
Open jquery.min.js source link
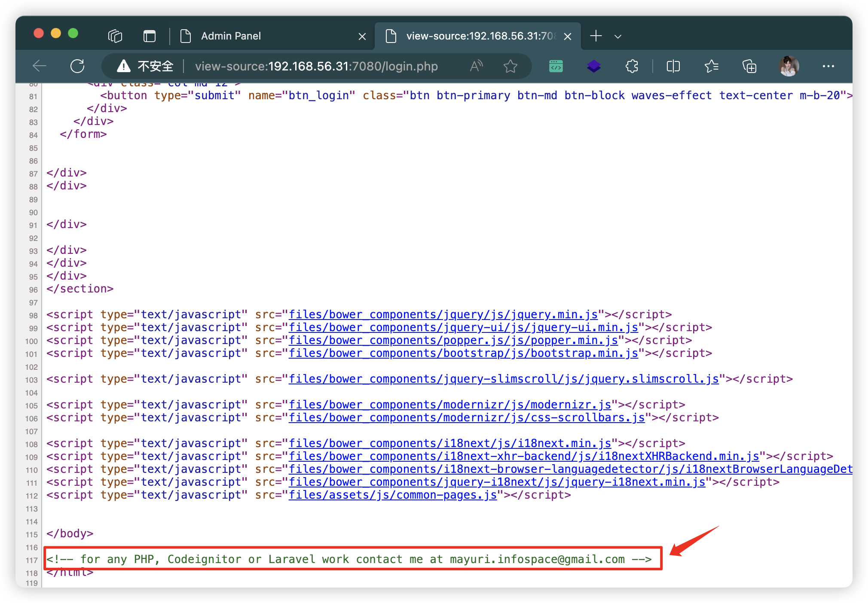click(443, 314)
